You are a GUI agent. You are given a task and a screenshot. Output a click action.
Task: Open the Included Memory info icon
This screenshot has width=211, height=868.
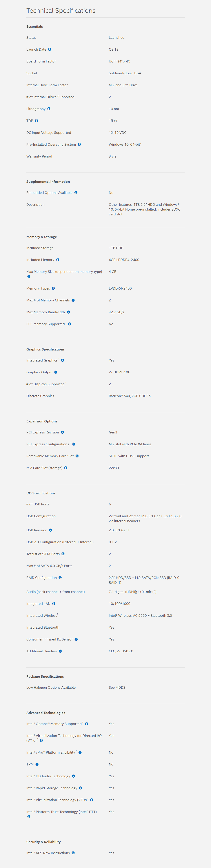pyautogui.click(x=58, y=260)
